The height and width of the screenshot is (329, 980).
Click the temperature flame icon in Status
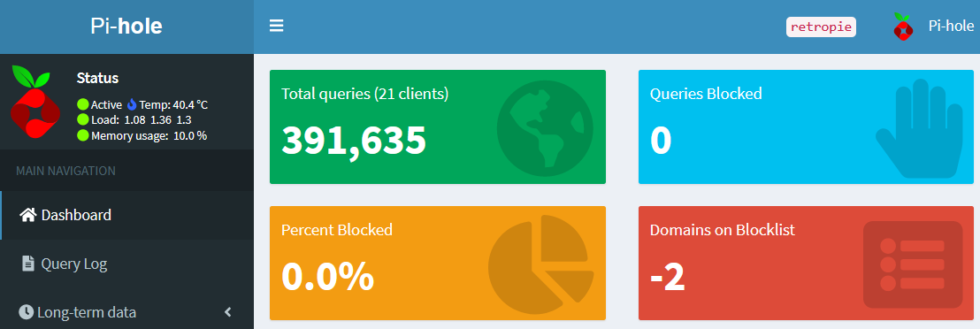coord(132,104)
